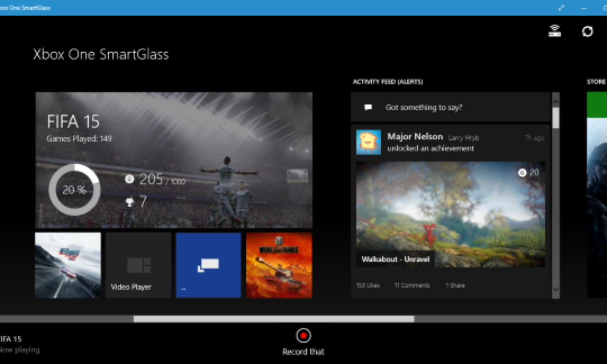
Task: Click the 7h ago timestamp
Action: tap(535, 138)
